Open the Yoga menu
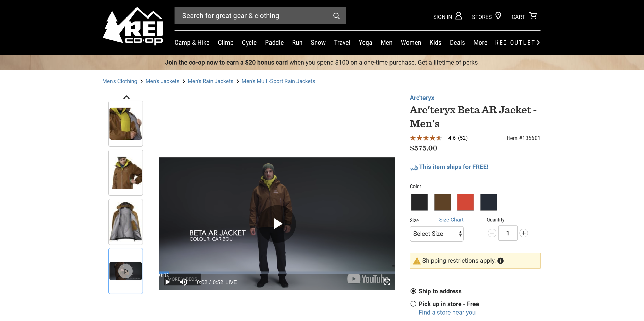This screenshot has width=644, height=321. 365,43
